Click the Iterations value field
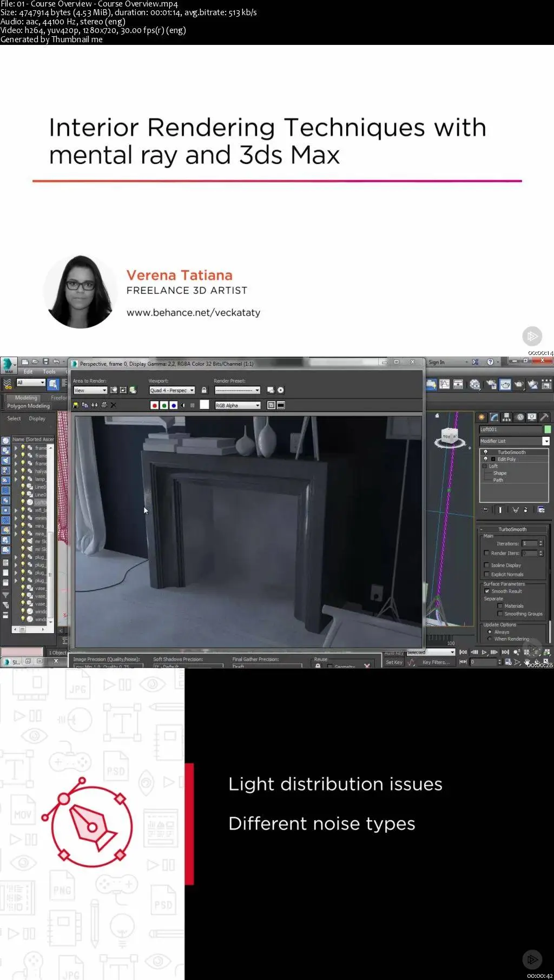 pyautogui.click(x=530, y=543)
